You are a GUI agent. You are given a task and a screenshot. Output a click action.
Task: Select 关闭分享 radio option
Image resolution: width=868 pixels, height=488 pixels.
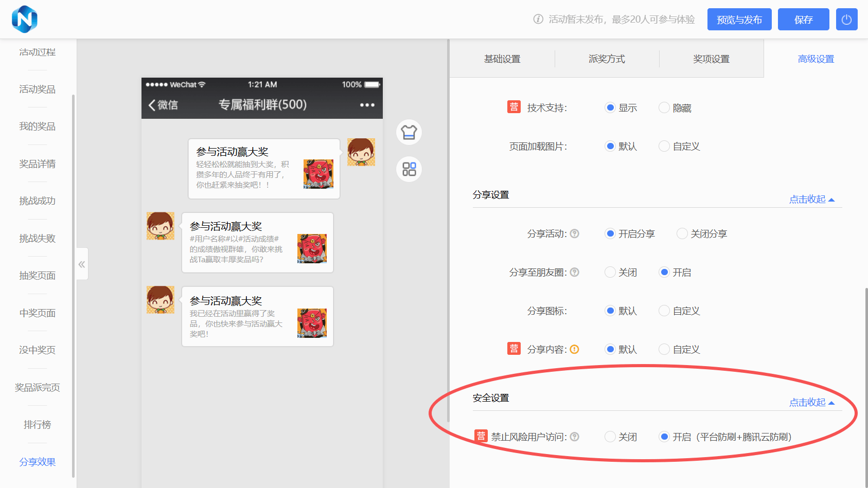pos(682,233)
